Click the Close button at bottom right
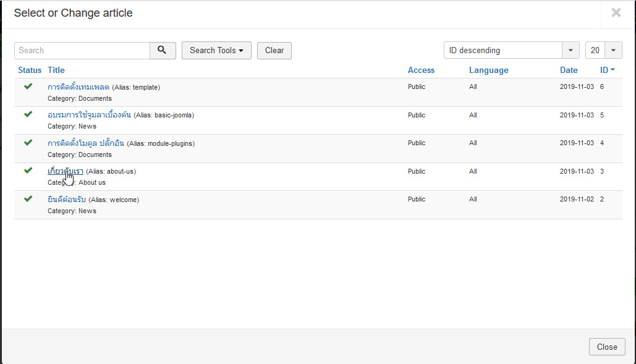Viewport: 636px width, 364px height. click(x=606, y=347)
